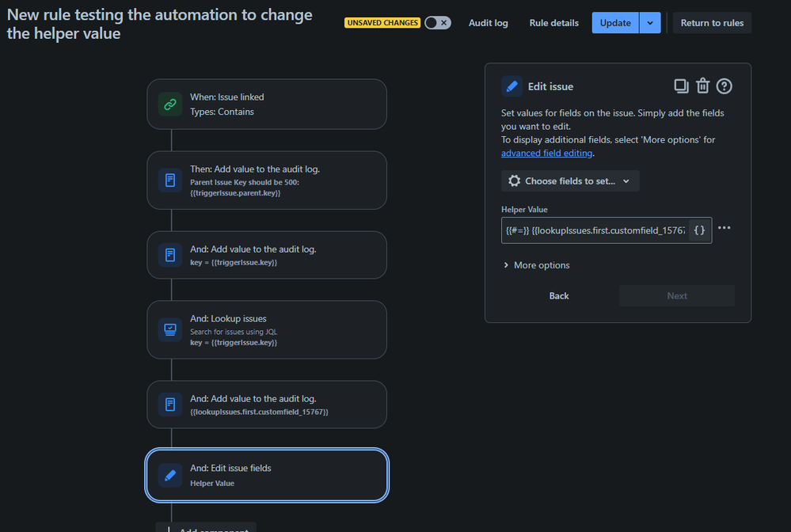Open the three-dot menu next to Helper Value
This screenshot has width=791, height=532.
click(x=724, y=228)
